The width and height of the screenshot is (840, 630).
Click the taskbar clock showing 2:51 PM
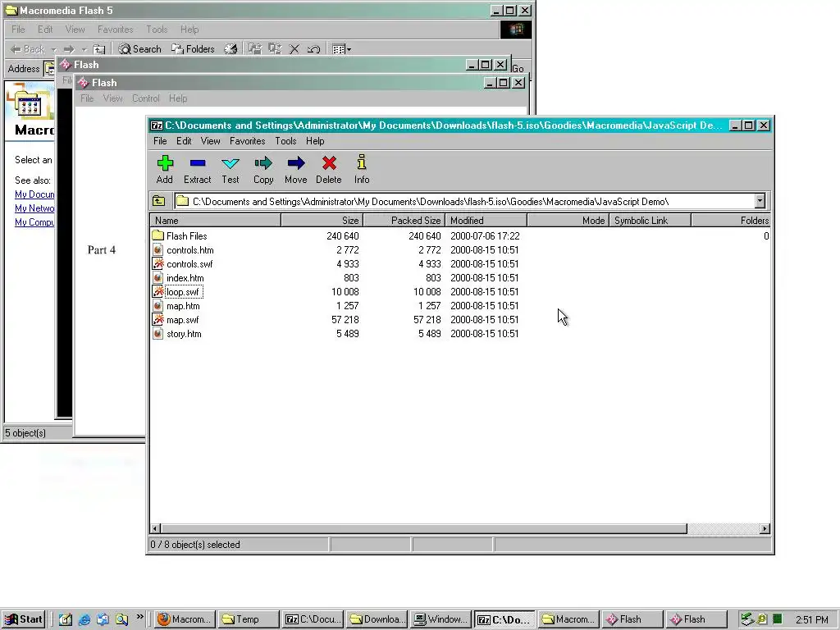(x=811, y=620)
